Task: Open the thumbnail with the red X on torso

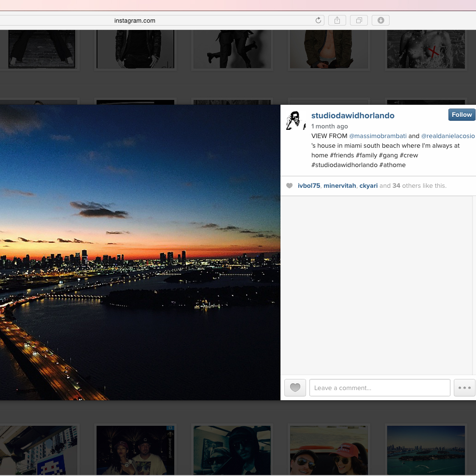Action: 426,49
